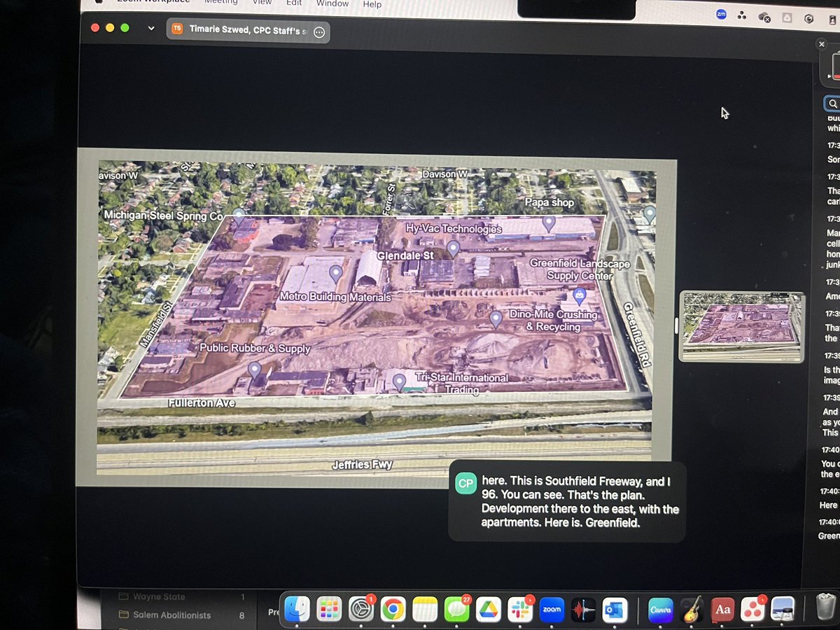Click the Public Rubber & Supply pin
Screen dimensions: 840x630
[x=254, y=370]
